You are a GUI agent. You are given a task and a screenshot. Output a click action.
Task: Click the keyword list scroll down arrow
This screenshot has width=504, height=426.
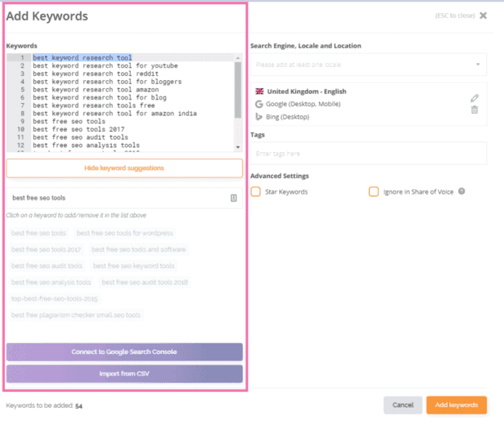tap(238, 147)
